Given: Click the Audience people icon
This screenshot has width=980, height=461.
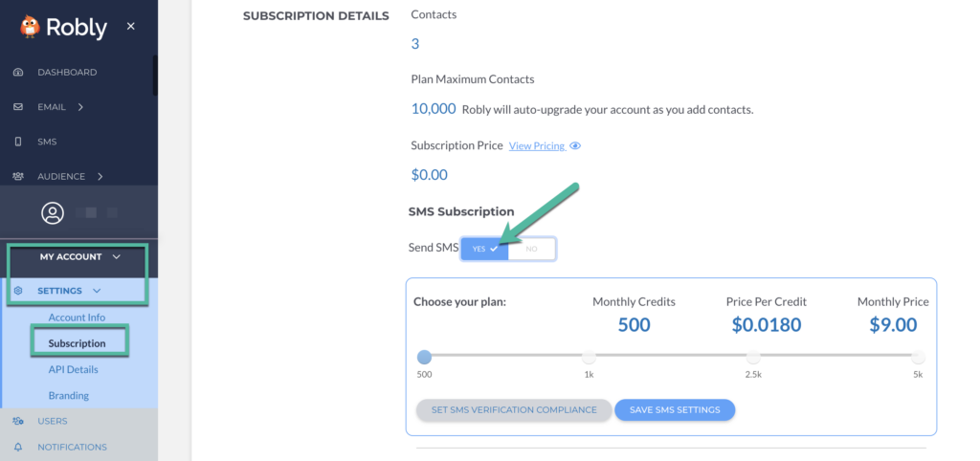Looking at the screenshot, I should click(x=18, y=176).
